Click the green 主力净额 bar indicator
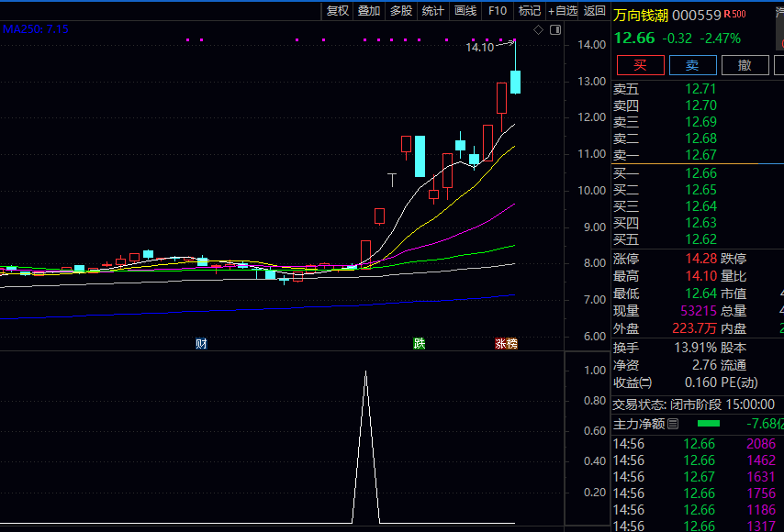Image resolution: width=784 pixels, height=532 pixels. pyautogui.click(x=709, y=424)
